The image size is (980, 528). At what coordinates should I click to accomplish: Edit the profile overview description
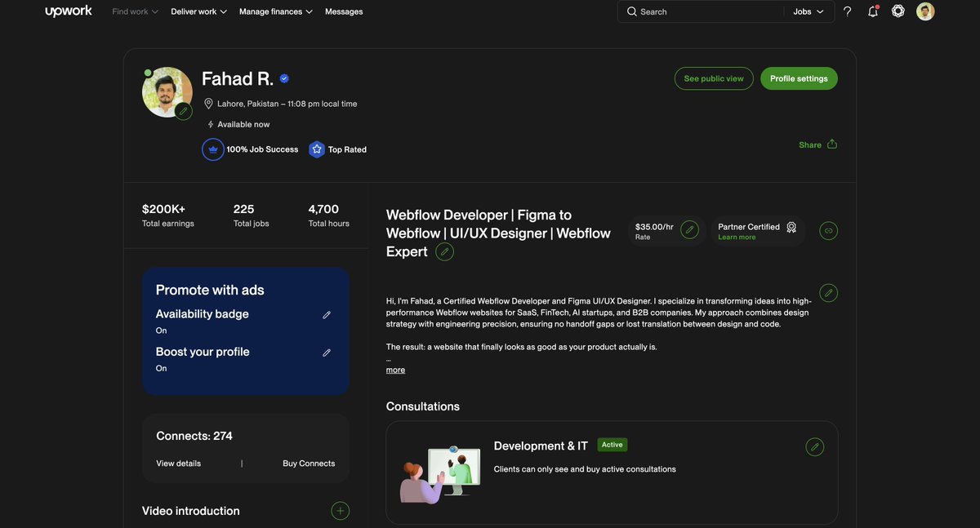829,293
